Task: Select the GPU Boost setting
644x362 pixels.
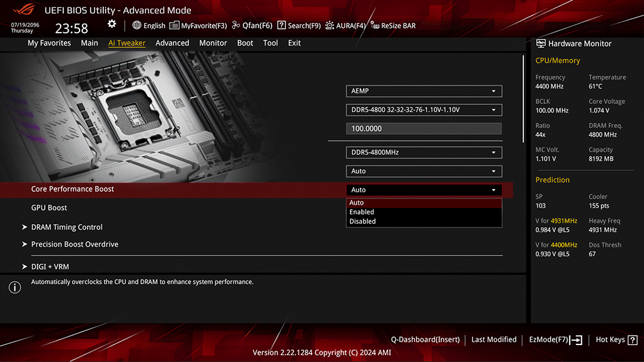Action: click(49, 208)
